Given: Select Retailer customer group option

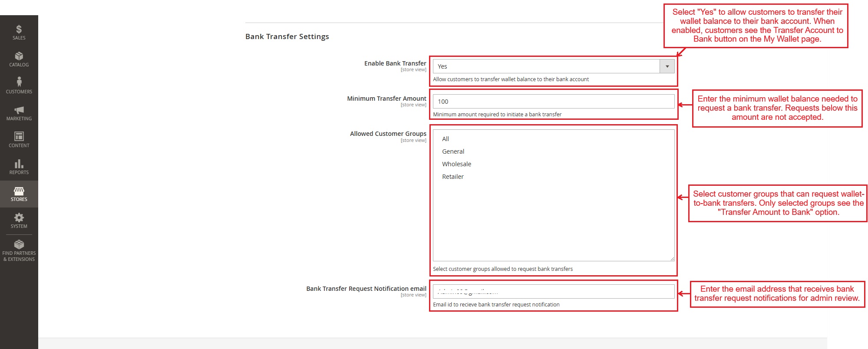Looking at the screenshot, I should coord(452,177).
